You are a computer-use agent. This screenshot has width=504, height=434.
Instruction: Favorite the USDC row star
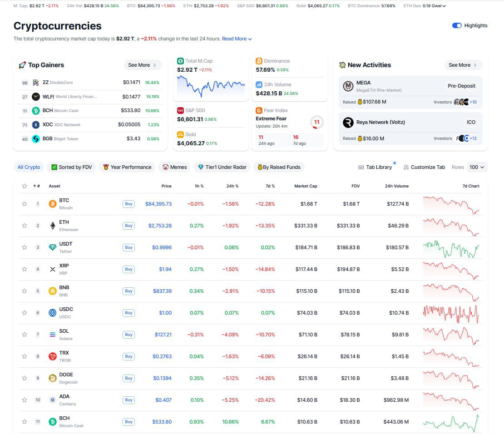pos(25,312)
